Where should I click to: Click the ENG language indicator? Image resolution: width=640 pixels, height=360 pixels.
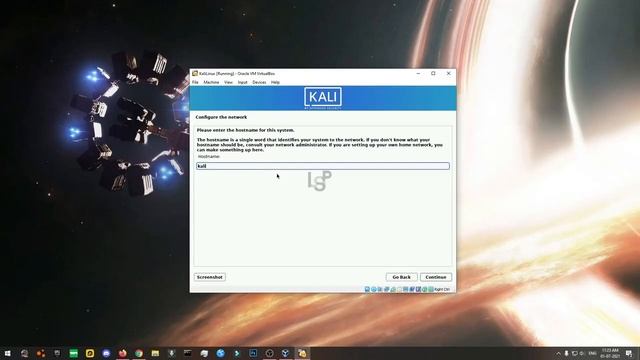[592, 353]
